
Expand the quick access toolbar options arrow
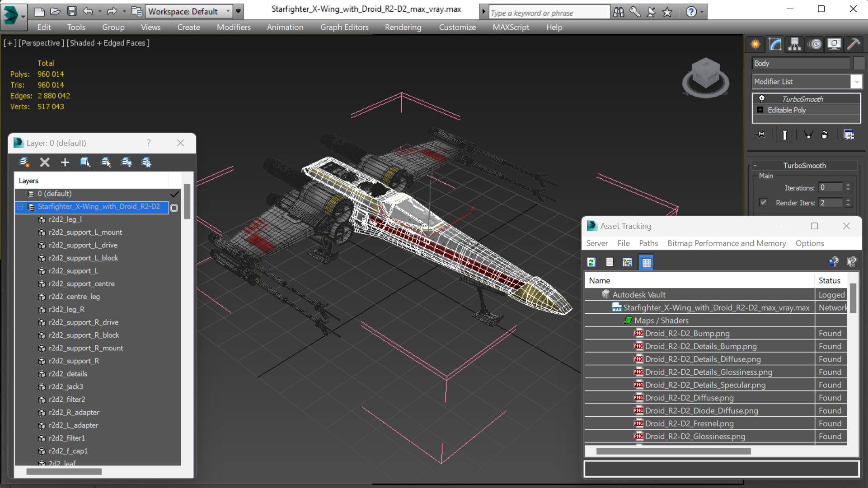pyautogui.click(x=238, y=11)
